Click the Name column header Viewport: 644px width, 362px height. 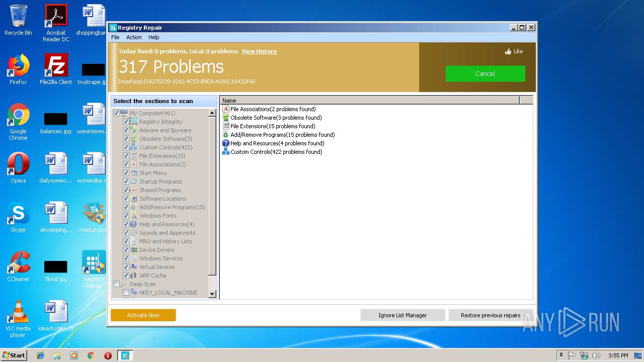(x=369, y=101)
